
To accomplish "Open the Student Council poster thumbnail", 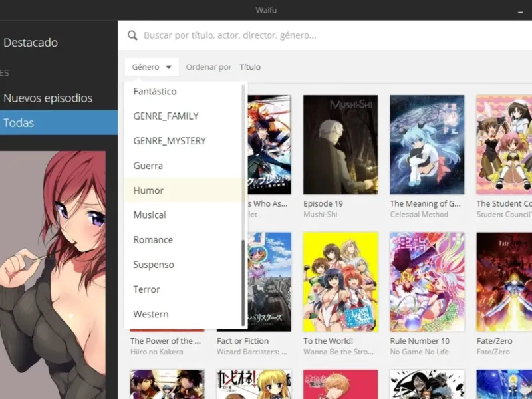I will coord(504,144).
